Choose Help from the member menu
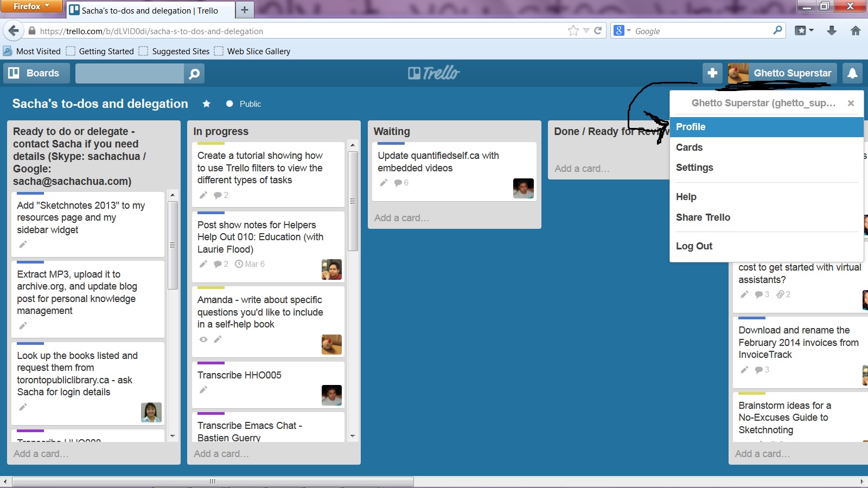The height and width of the screenshot is (488, 868). [x=767, y=197]
